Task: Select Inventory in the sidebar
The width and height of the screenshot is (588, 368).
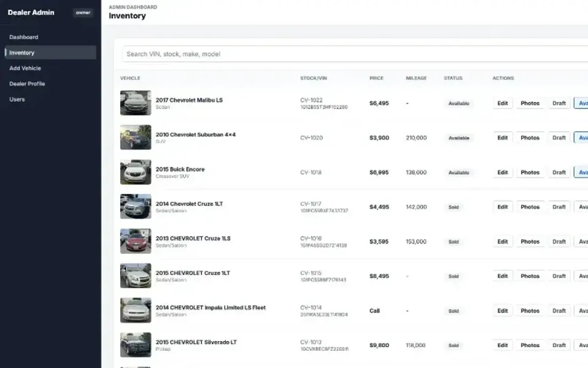Action: pyautogui.click(x=50, y=53)
